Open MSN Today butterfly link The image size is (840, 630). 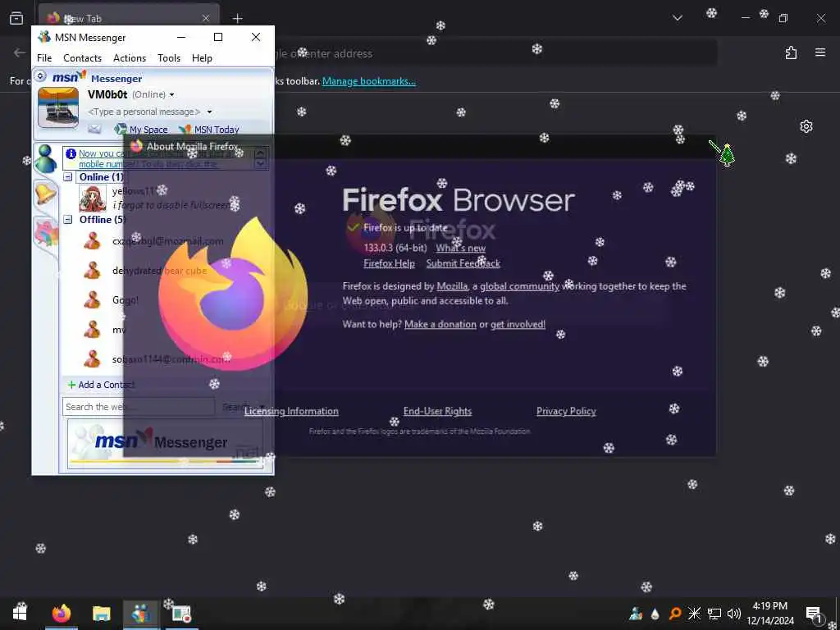(x=209, y=129)
